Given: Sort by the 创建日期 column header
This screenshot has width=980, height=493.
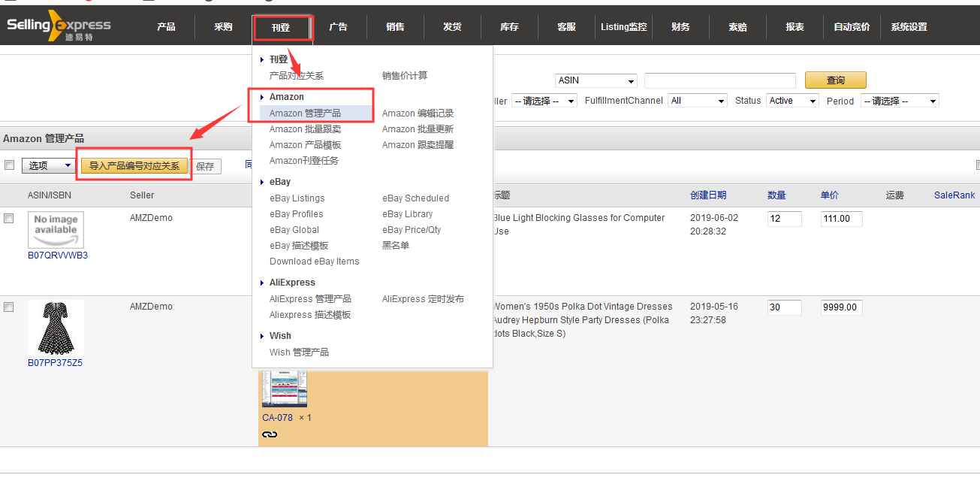Looking at the screenshot, I should click(x=708, y=195).
